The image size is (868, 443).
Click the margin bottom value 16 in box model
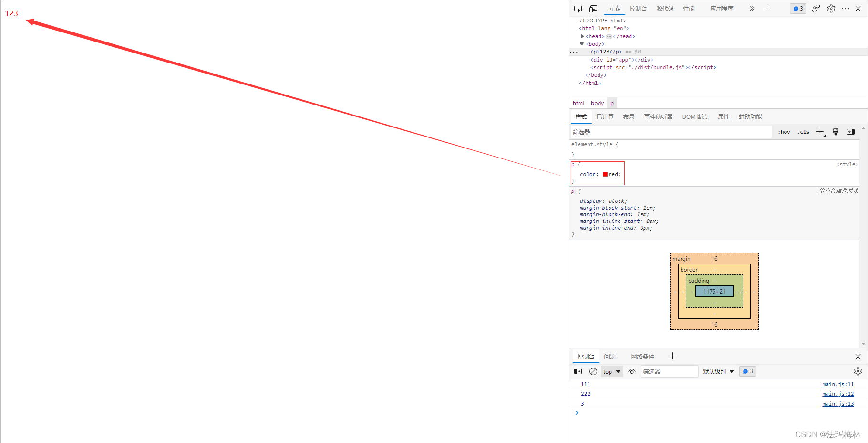tap(714, 325)
